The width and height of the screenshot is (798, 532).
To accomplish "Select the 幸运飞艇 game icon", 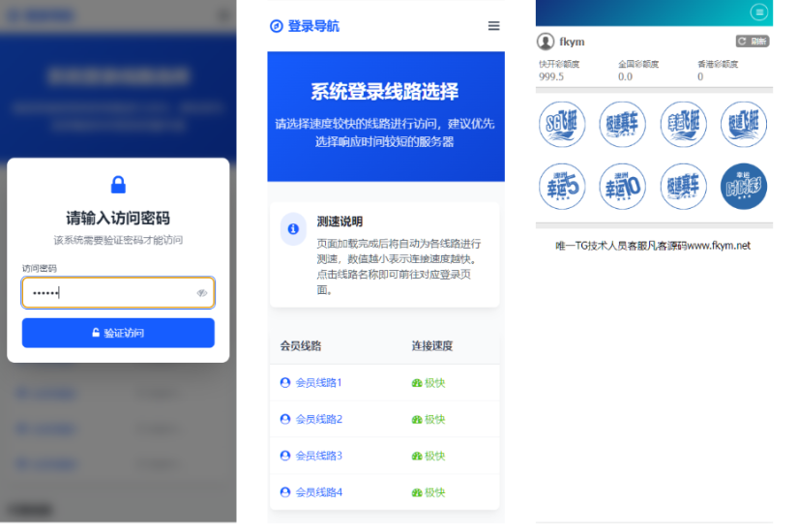I will pos(684,124).
